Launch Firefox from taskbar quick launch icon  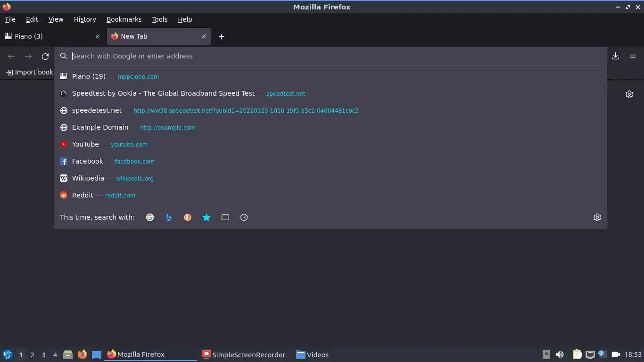tap(83, 354)
